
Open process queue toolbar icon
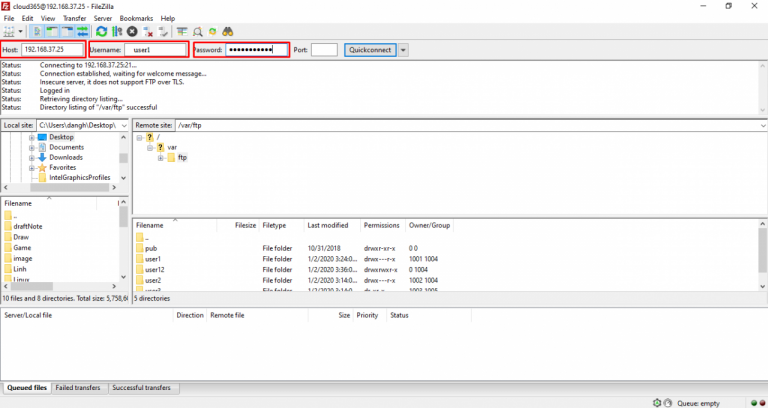pos(117,32)
